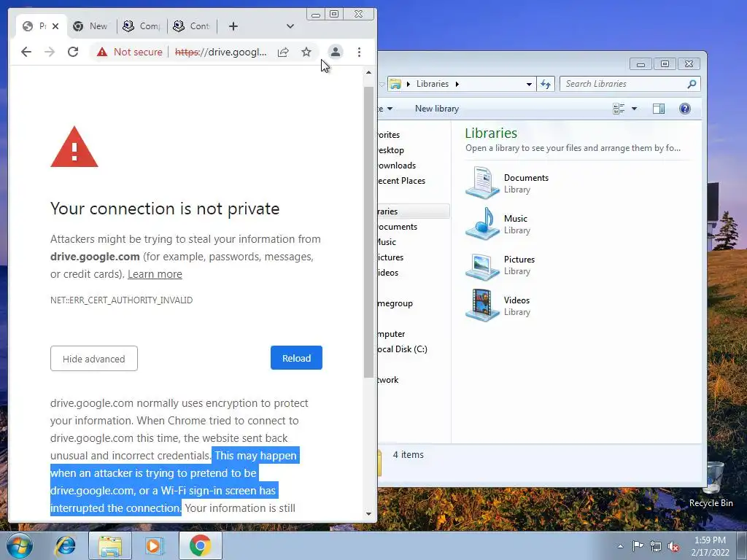Refresh Explorer address bar

coord(546,85)
